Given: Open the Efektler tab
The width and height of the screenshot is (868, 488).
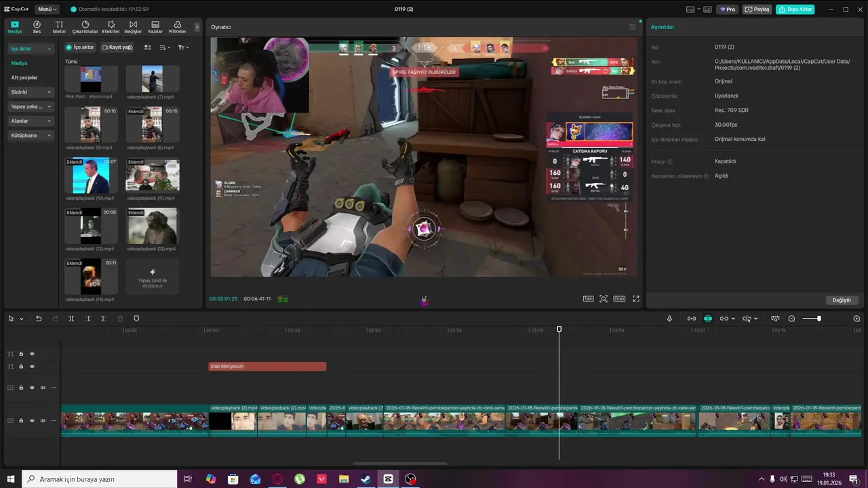Looking at the screenshot, I should point(111,27).
